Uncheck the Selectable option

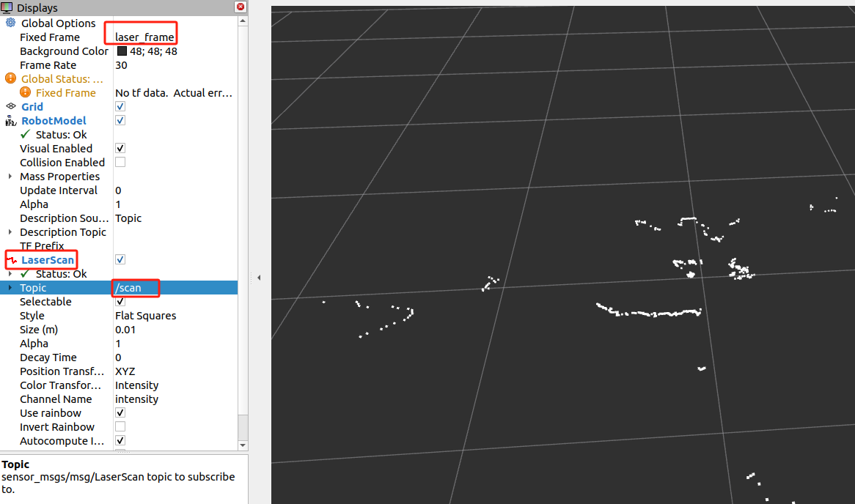(x=120, y=302)
